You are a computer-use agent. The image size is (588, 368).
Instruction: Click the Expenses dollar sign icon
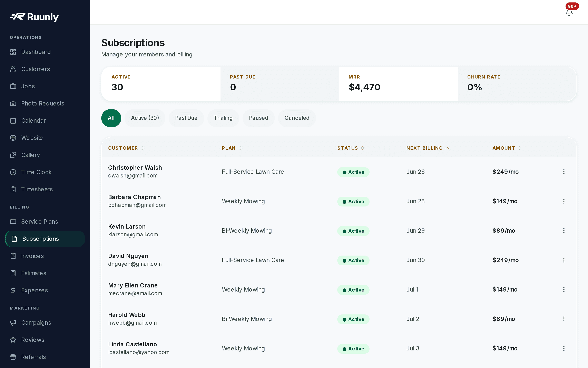(x=13, y=290)
